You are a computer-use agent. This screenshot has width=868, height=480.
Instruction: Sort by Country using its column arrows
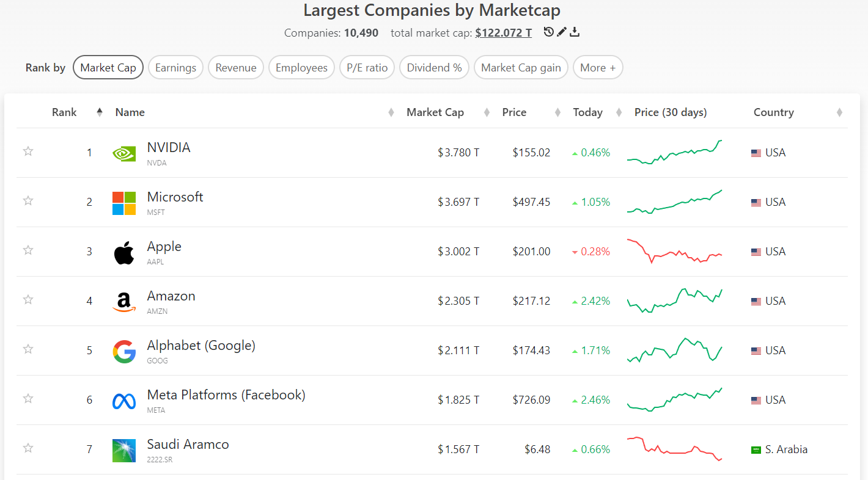[x=839, y=112]
